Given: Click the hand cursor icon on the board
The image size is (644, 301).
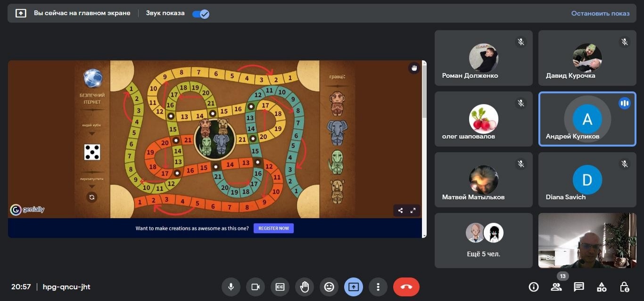Looking at the screenshot, I should tap(414, 68).
